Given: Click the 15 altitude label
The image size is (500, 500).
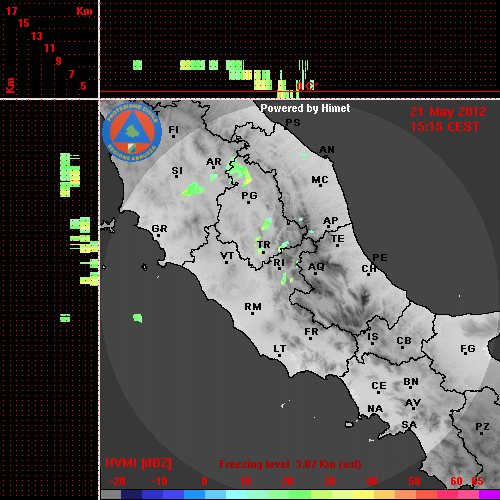Looking at the screenshot, I should point(24,23).
